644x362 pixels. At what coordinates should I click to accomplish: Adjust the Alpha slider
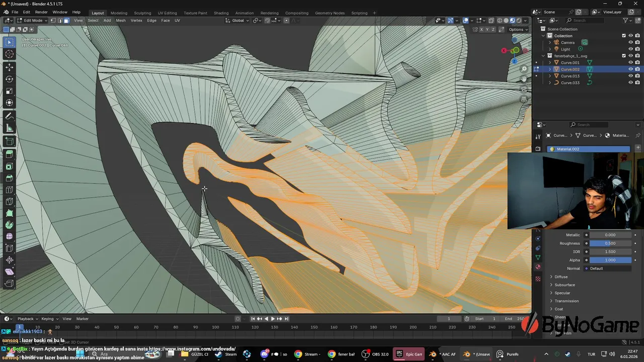611,260
